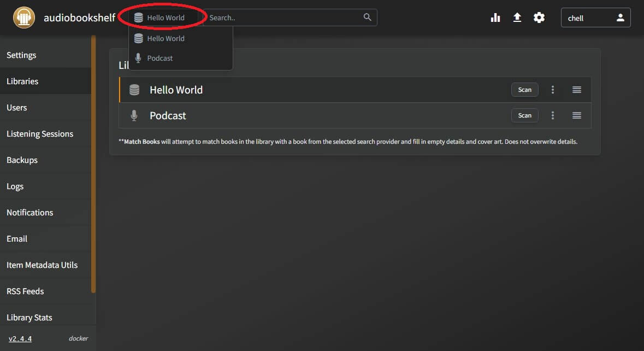This screenshot has width=644, height=351.
Task: Open Users in the sidebar
Action: pos(45,108)
